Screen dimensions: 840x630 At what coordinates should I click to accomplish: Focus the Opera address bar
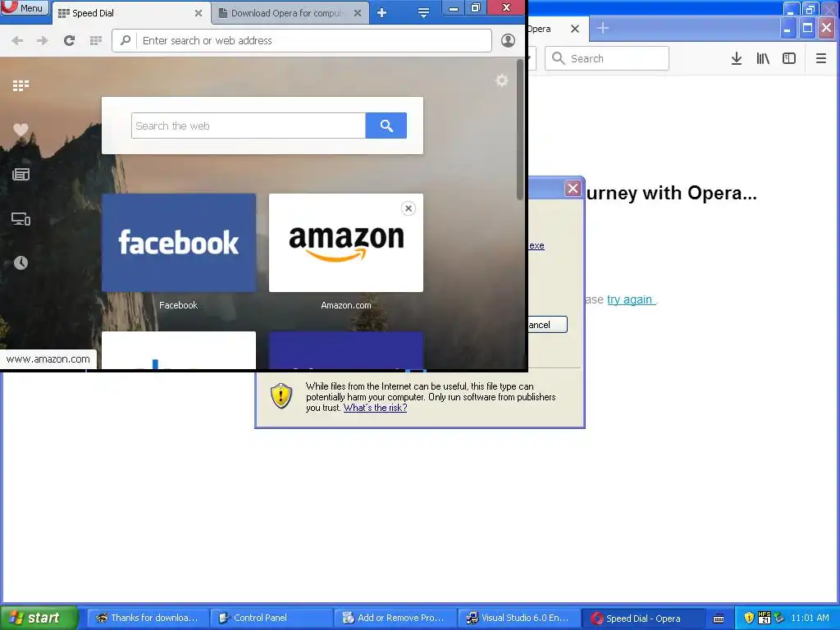coord(302,41)
